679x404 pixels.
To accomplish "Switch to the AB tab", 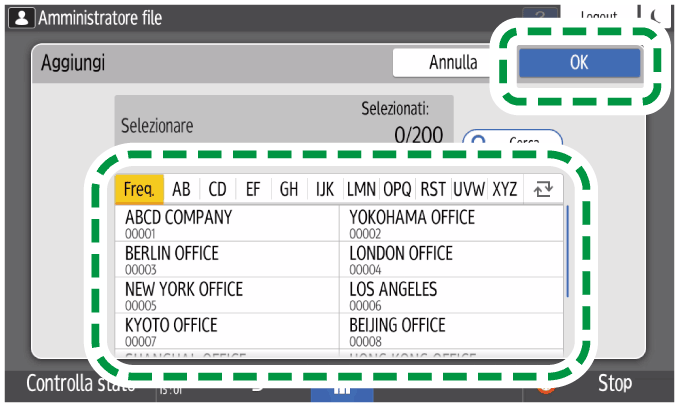I will click(181, 189).
